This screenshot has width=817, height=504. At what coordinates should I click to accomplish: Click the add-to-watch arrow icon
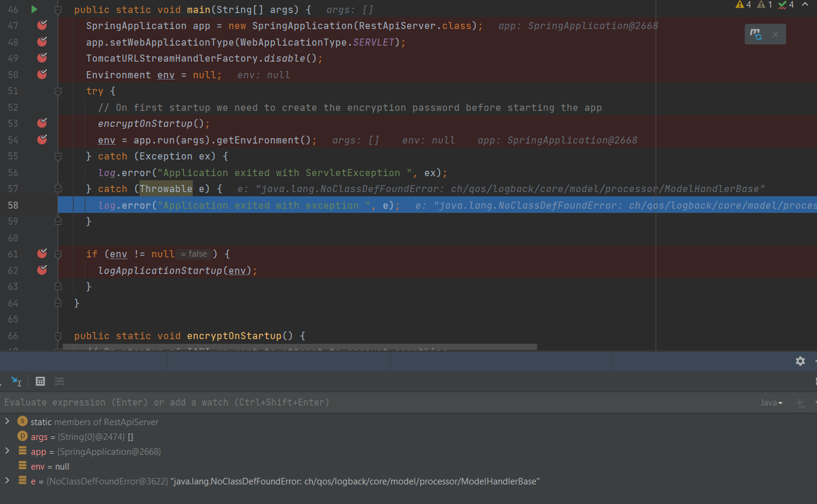pos(15,381)
